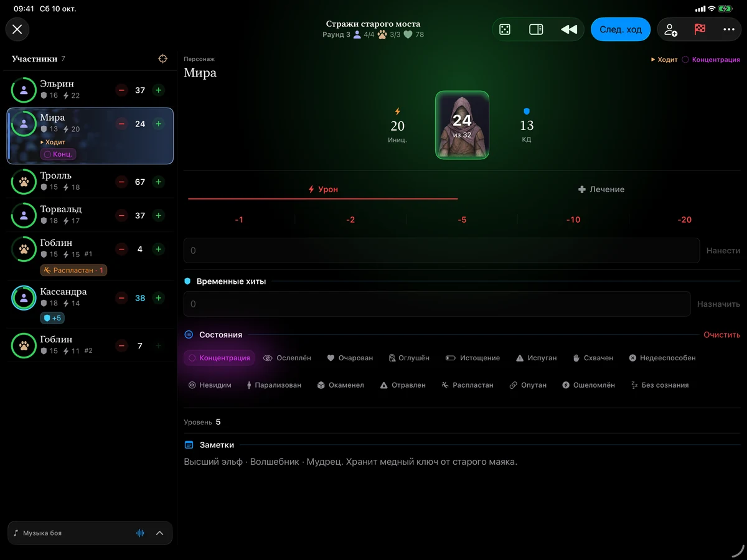Increase Тролль's hit points with plus
The height and width of the screenshot is (560, 747).
(158, 182)
